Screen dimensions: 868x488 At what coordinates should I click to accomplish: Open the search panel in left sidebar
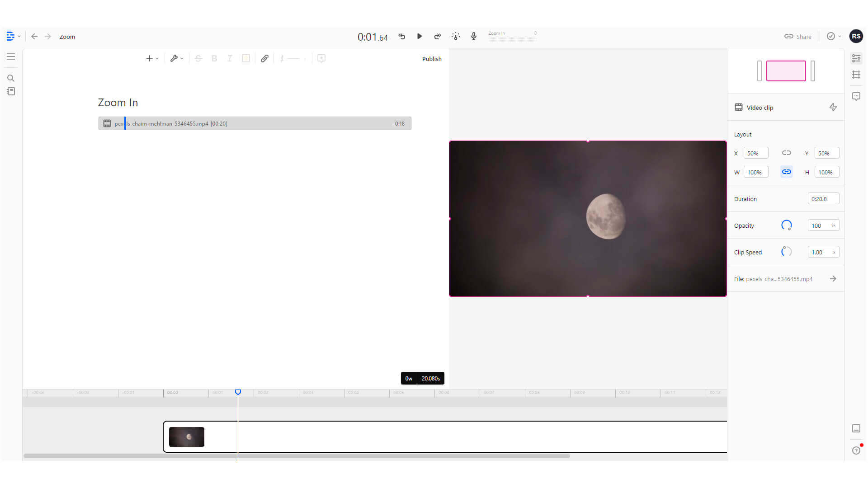tap(11, 78)
